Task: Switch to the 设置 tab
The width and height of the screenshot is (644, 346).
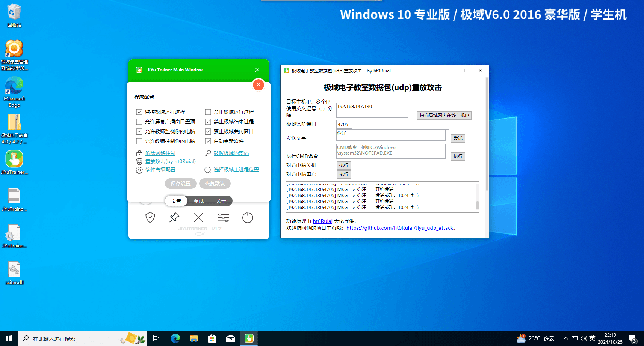Action: pos(176,201)
